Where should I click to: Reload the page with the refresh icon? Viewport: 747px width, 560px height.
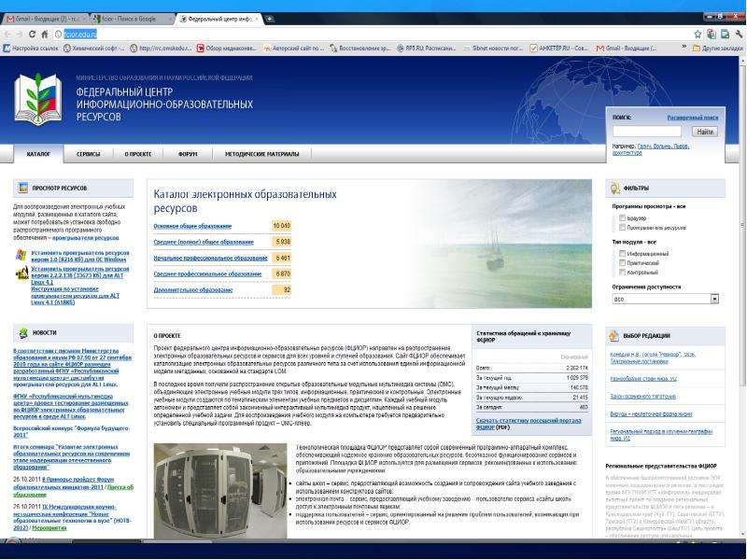(x=32, y=35)
